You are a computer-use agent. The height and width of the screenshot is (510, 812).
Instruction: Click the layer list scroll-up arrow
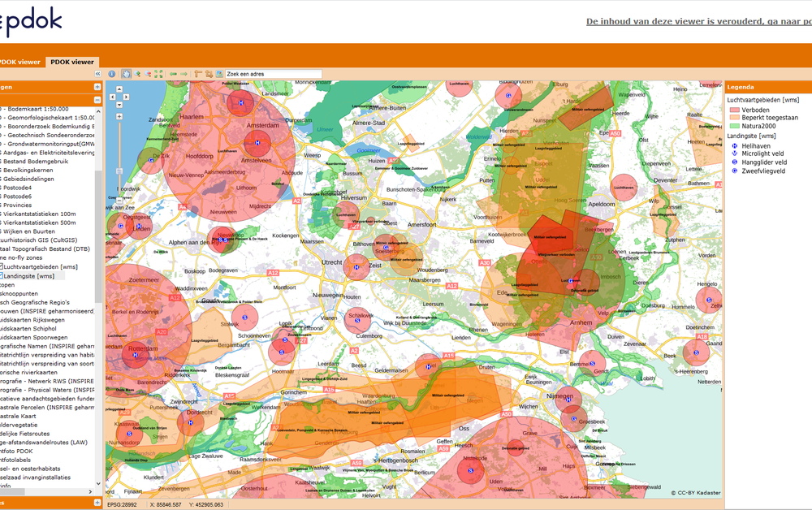pyautogui.click(x=98, y=110)
